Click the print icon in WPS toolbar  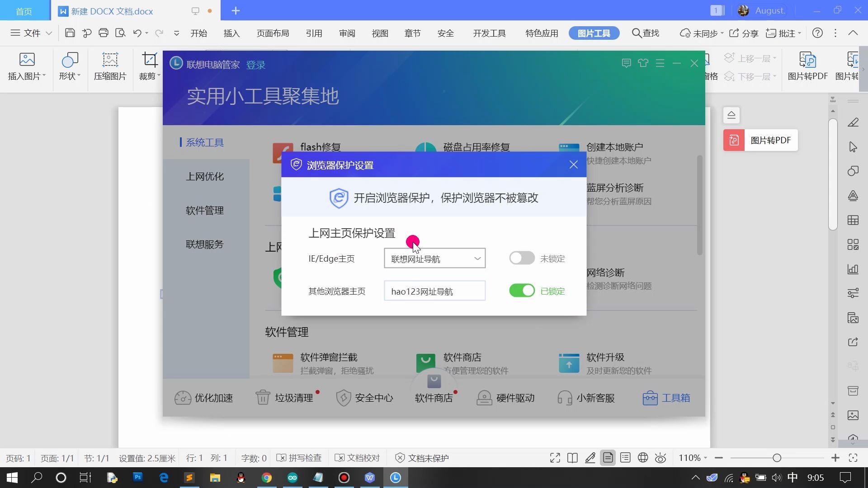[104, 33]
